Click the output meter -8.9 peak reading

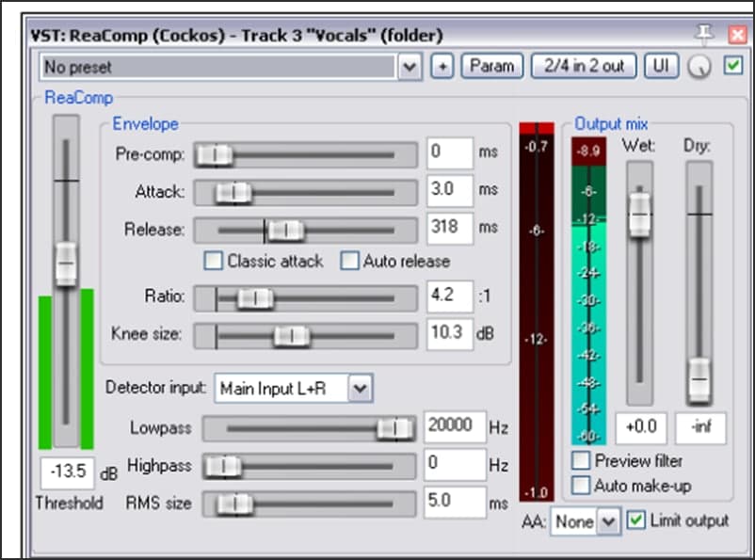tap(588, 152)
